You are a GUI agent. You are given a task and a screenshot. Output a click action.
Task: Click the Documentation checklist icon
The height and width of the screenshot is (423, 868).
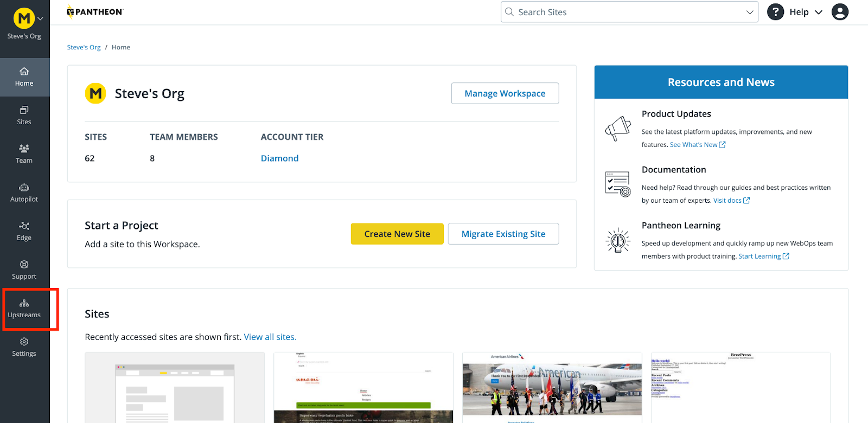click(618, 184)
